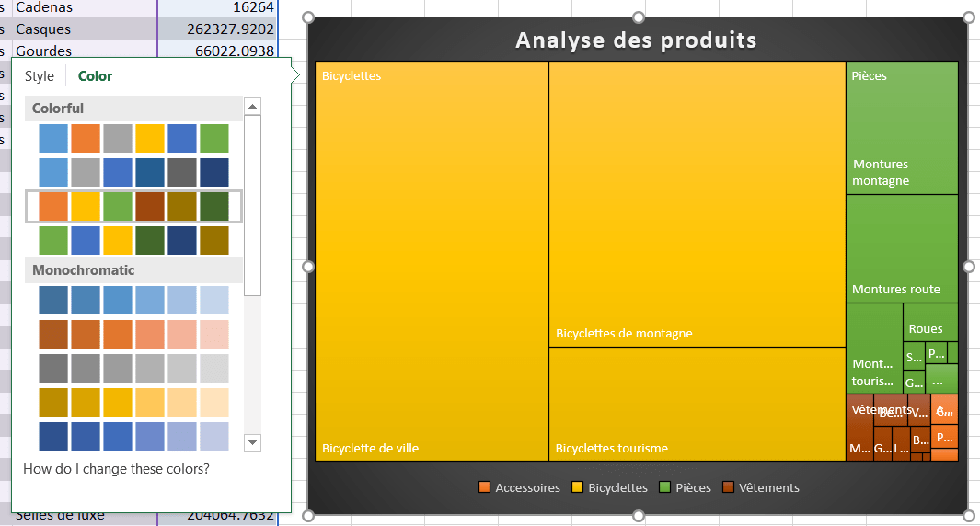Click the 'Bicyclettes tourisme' treemap block
The height and width of the screenshot is (526, 980).
click(697, 403)
